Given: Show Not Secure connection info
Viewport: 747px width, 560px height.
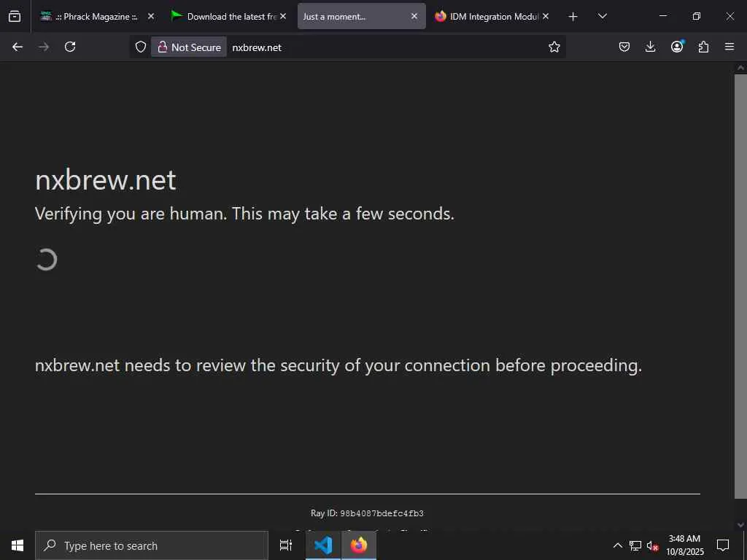Looking at the screenshot, I should 189,47.
